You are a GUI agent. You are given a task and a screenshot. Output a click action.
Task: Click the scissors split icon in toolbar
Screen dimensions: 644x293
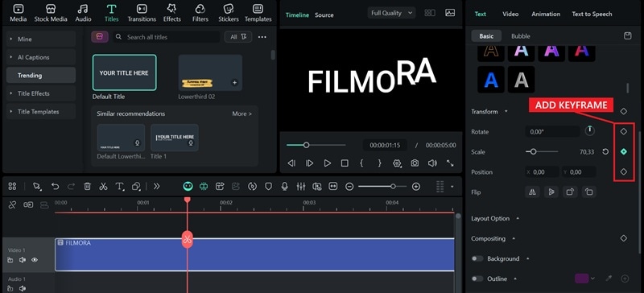[x=103, y=187]
